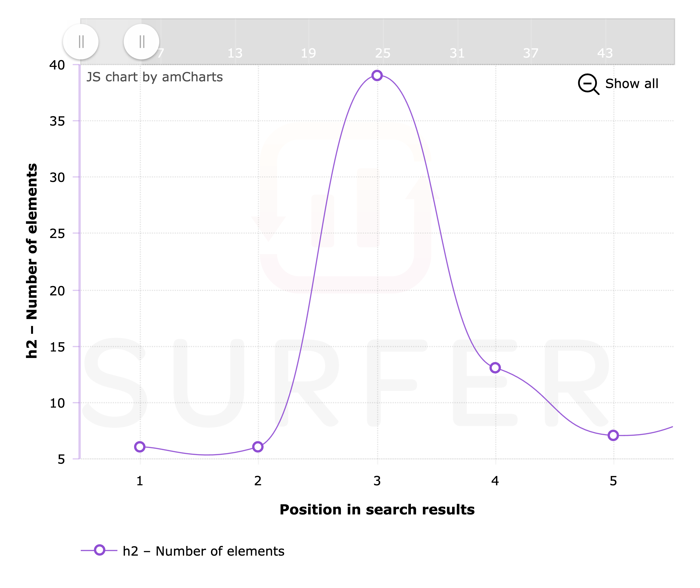Click the data point at position 1

pyautogui.click(x=140, y=447)
